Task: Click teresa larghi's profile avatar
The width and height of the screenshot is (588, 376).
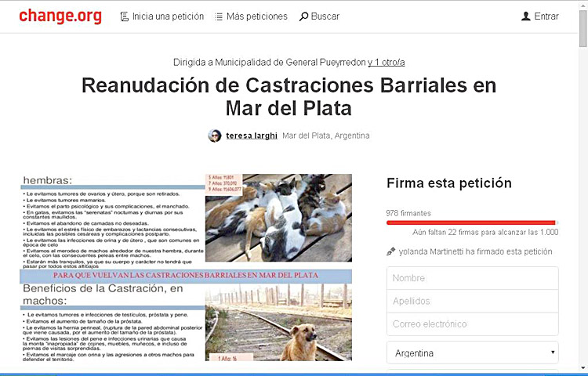Action: coord(215,136)
